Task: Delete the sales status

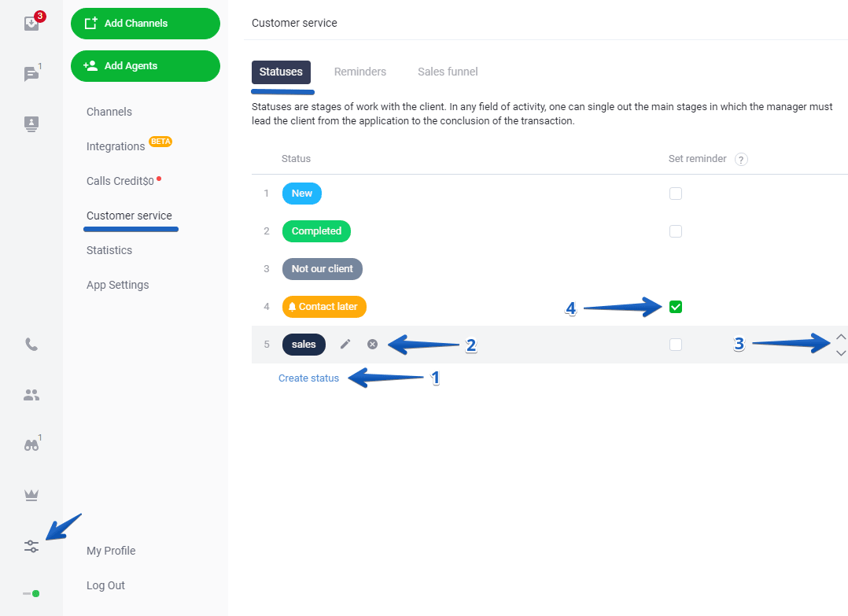Action: [x=373, y=344]
